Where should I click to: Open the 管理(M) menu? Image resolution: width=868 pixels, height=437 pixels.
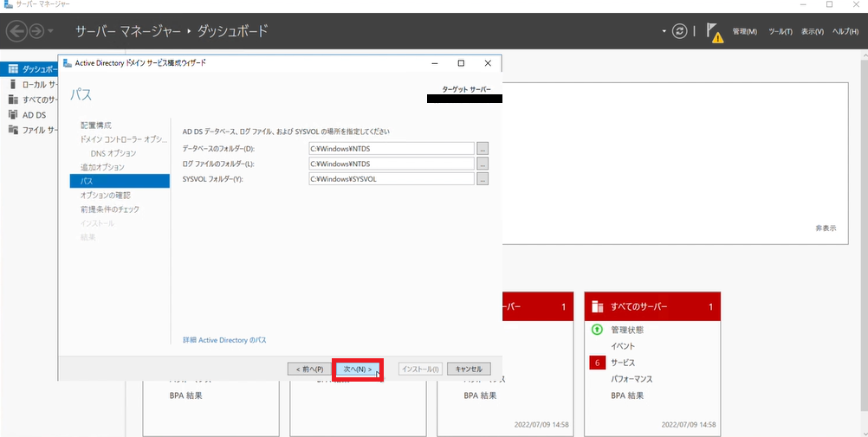[744, 31]
